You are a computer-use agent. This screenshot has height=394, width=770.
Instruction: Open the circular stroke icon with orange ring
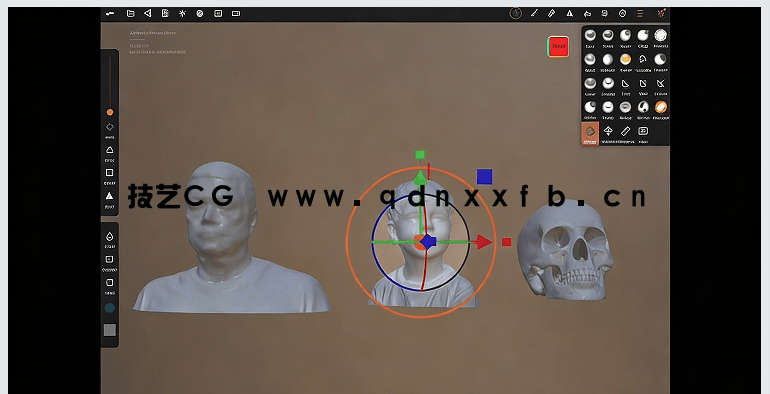[515, 13]
